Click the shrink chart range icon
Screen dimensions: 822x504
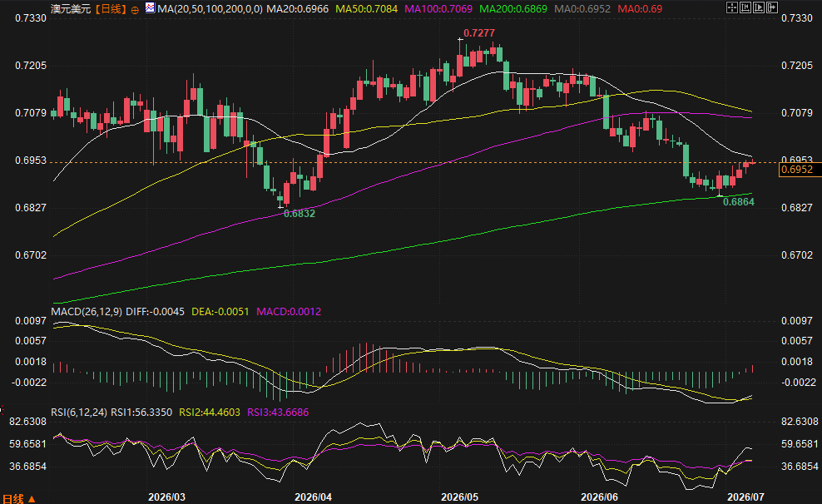(x=745, y=7)
